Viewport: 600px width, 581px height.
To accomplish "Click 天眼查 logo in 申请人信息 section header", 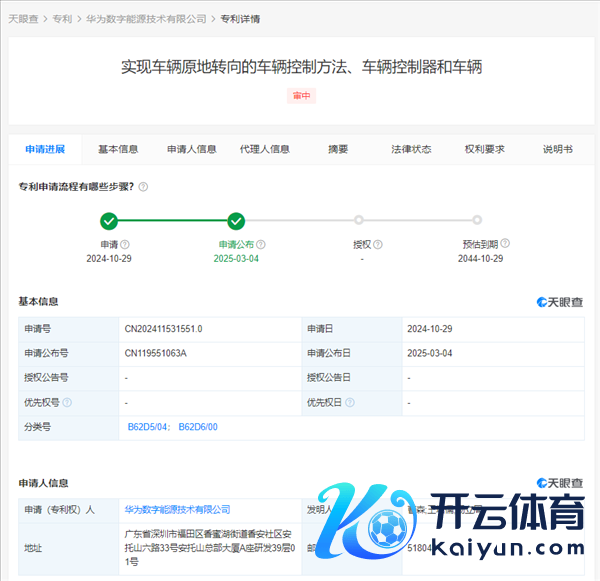I will point(559,483).
